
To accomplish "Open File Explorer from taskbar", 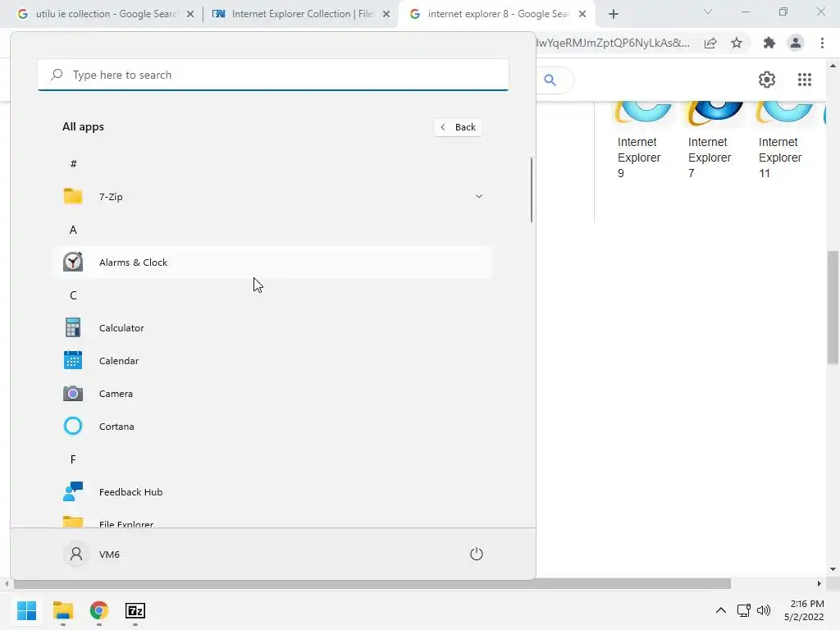I will [x=63, y=610].
